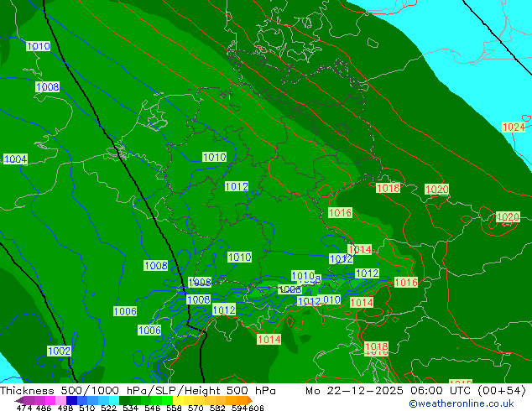Screen dimensions: 532x411
Task: Select the red 1024 isobar label
Action: [514, 127]
